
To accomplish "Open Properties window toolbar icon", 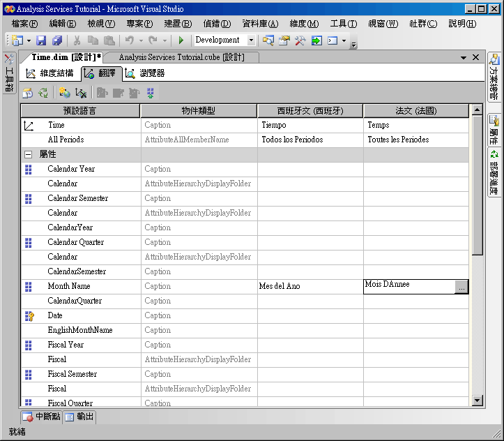I will (284, 40).
